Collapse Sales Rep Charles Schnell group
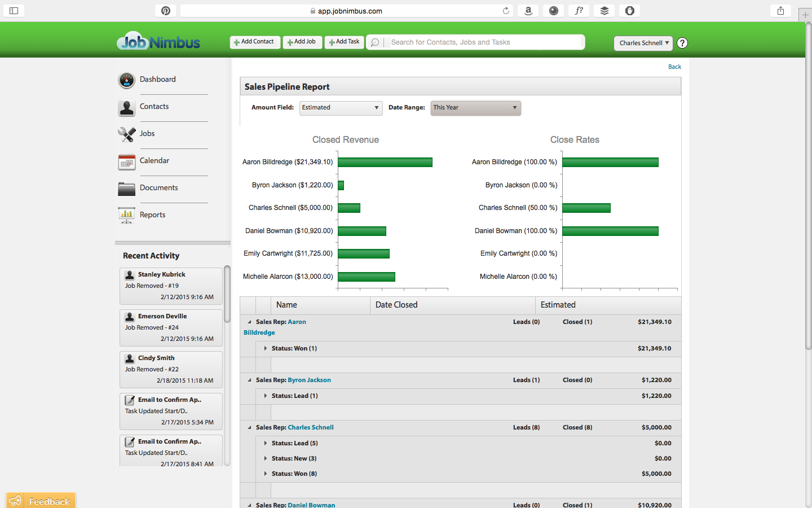Viewport: 812px width, 508px height. click(x=249, y=428)
